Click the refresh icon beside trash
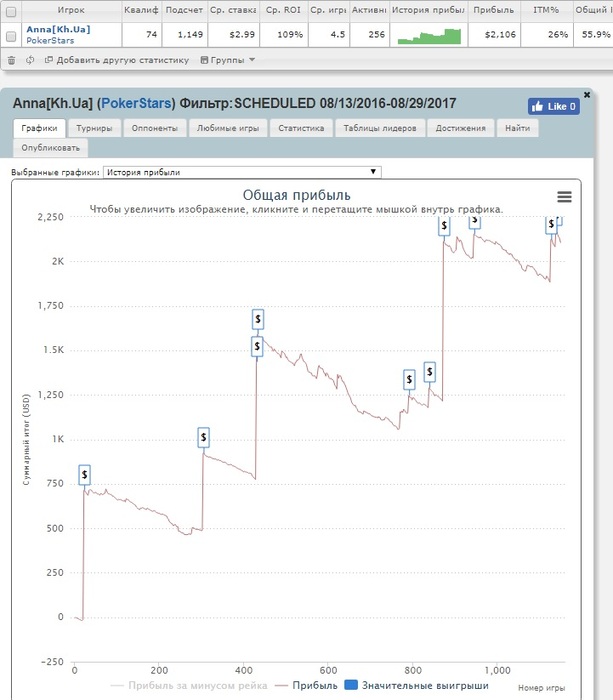Screen dimensions: 613x700 pos(30,60)
